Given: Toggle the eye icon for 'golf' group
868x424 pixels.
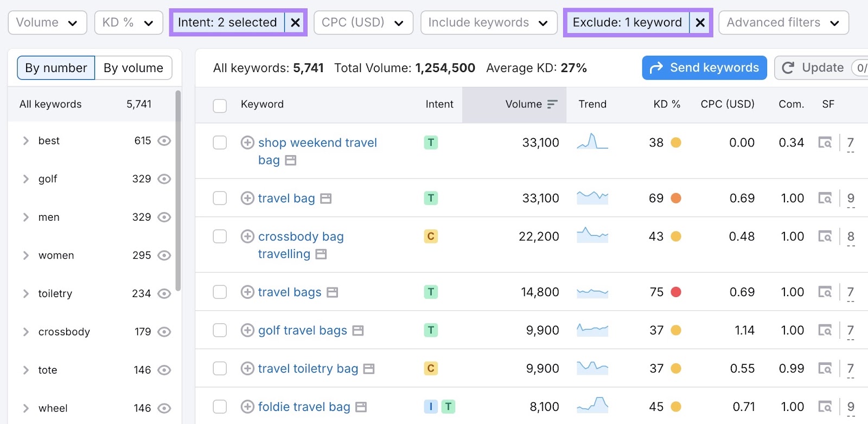Looking at the screenshot, I should [x=164, y=179].
